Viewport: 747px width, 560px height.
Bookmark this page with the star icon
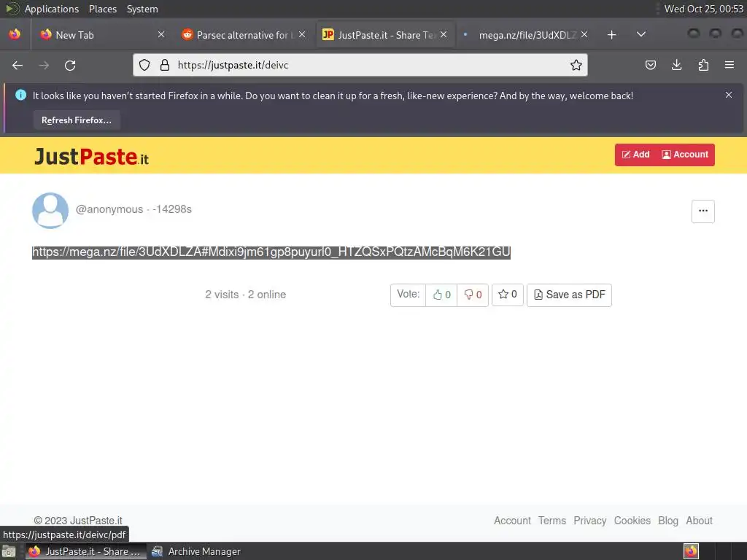click(576, 65)
